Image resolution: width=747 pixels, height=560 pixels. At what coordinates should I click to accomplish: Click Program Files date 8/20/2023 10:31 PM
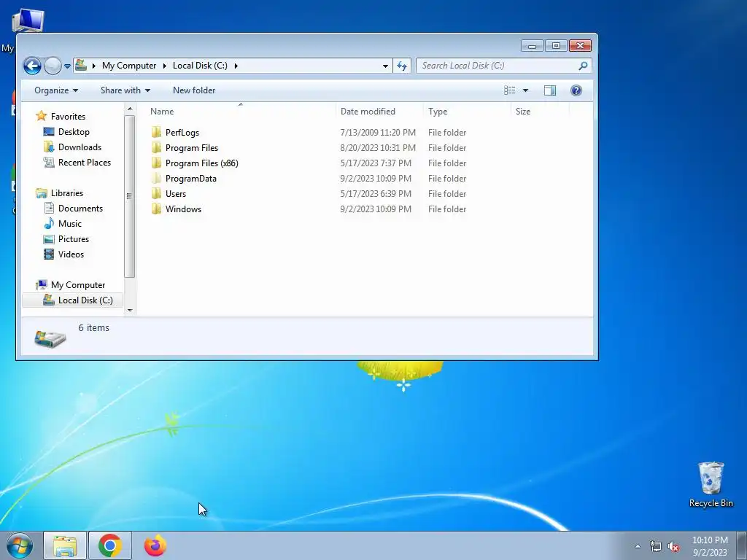click(x=378, y=147)
